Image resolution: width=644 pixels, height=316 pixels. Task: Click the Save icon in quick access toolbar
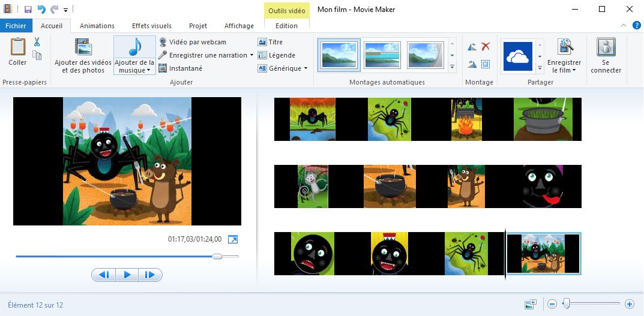coord(28,9)
